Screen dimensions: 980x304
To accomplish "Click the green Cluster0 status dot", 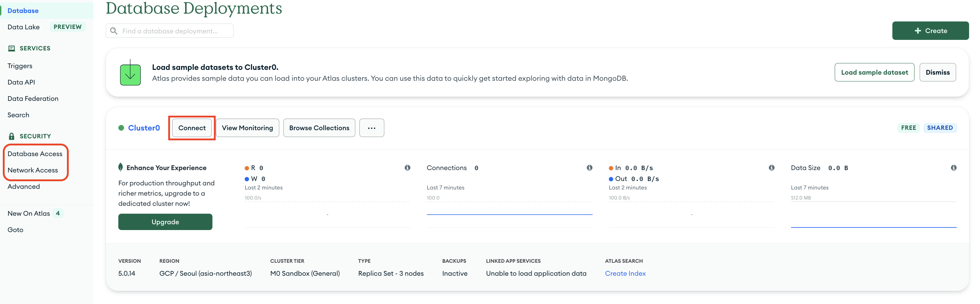I will [121, 128].
